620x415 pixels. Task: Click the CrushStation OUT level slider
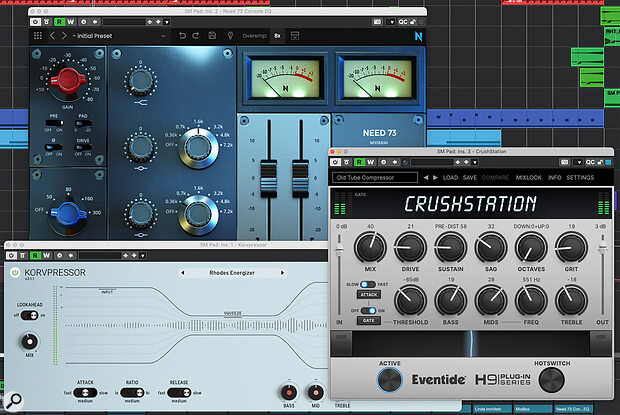click(602, 248)
